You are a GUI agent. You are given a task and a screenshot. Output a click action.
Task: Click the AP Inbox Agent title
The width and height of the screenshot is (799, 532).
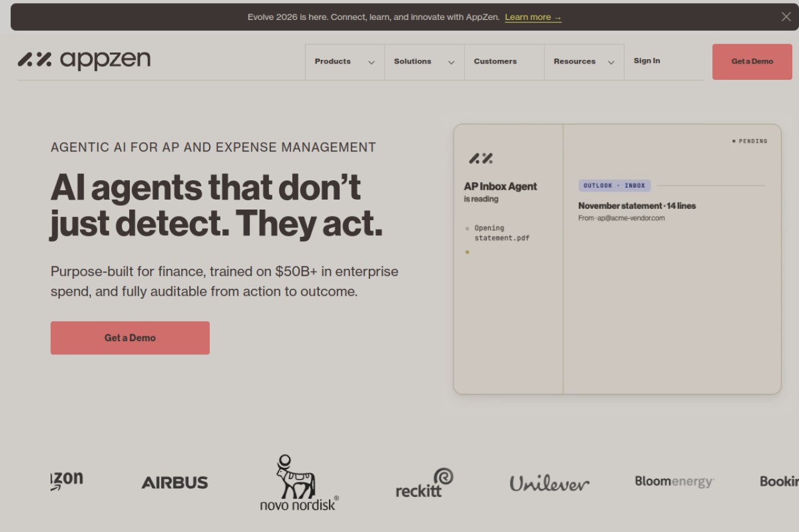(500, 186)
